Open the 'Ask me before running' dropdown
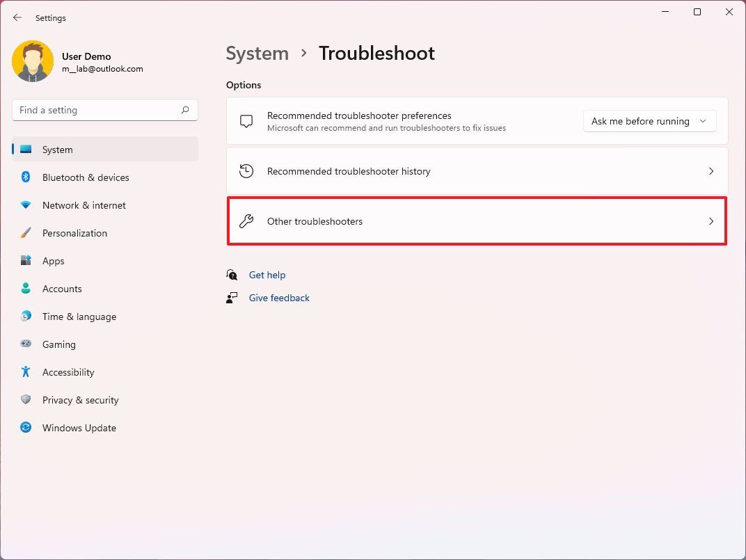Screen dimensions: 746x560 649,121
